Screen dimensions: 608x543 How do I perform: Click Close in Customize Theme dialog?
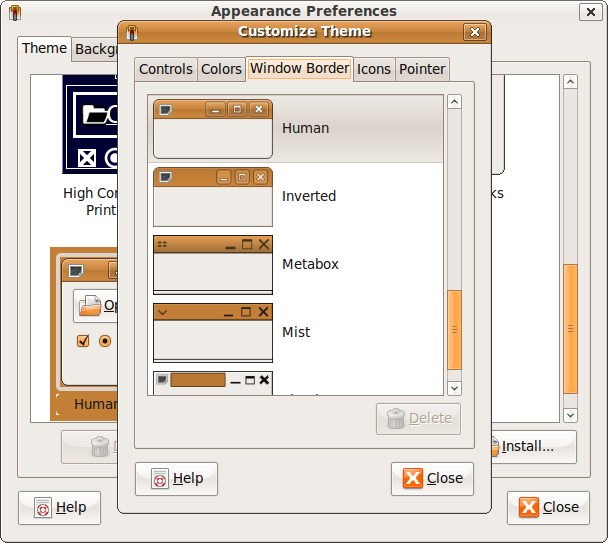[x=432, y=478]
